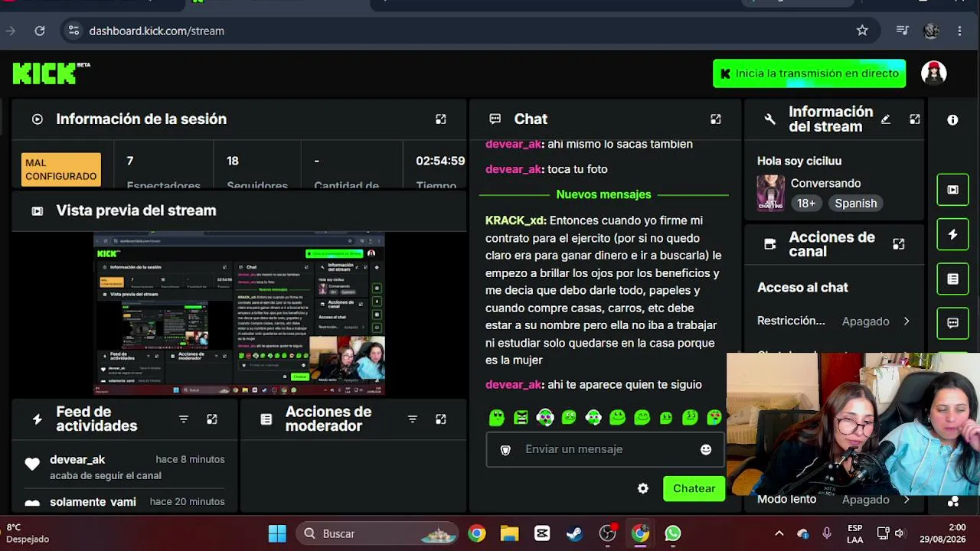Open devear_ak in the activity feed

pos(77,460)
